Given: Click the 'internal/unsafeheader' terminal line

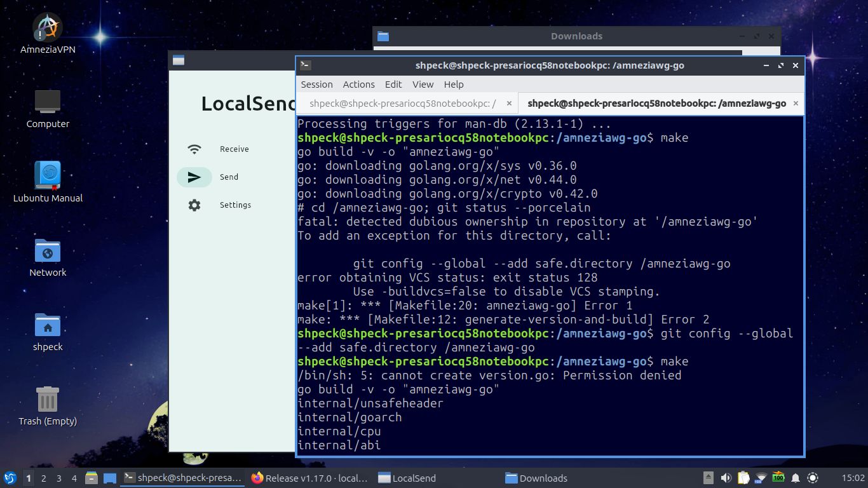Looking at the screenshot, I should coord(370,403).
